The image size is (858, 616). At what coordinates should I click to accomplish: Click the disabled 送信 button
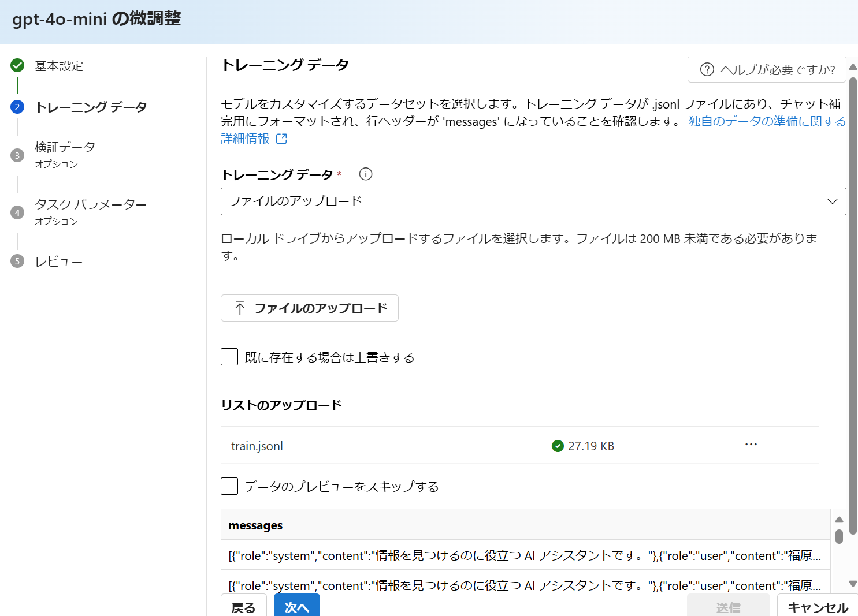728,605
